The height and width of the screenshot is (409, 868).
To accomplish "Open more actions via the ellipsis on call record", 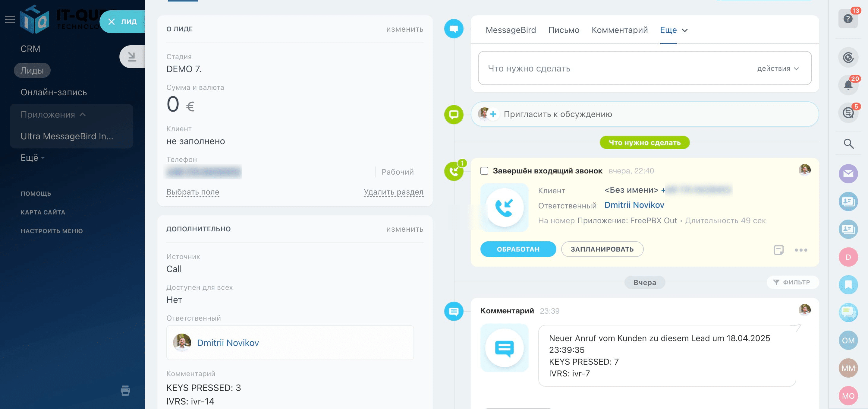I will pyautogui.click(x=801, y=250).
